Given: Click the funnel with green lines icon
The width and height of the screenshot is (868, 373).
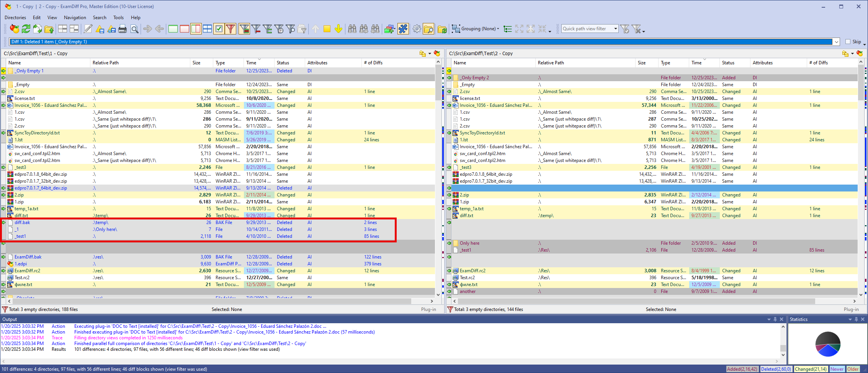Looking at the screenshot, I should click(x=268, y=29).
